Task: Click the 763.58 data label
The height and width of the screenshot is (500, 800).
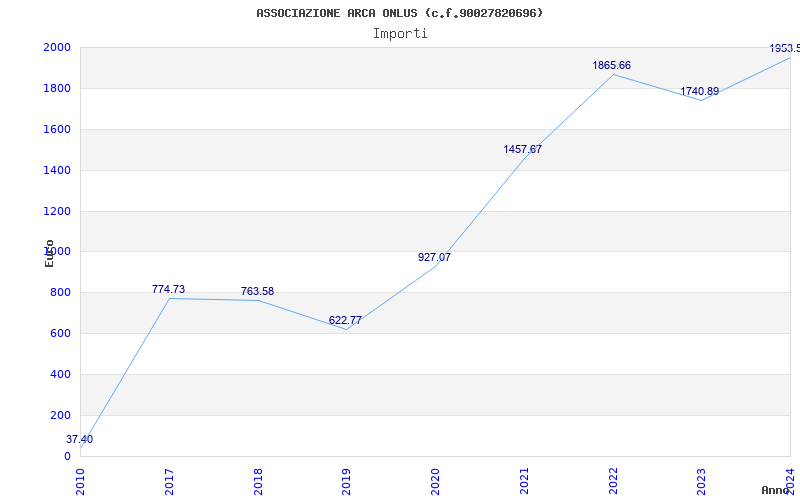Action: 258,291
